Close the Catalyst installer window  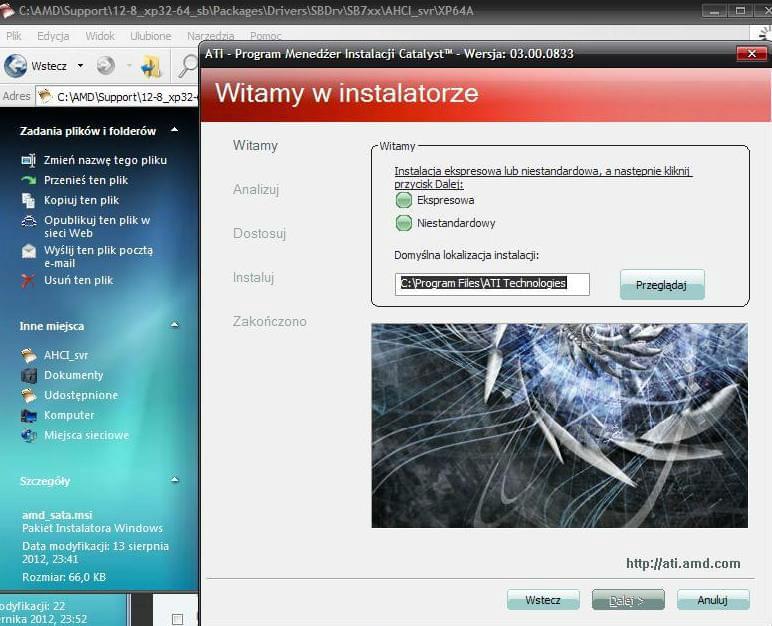pos(751,54)
